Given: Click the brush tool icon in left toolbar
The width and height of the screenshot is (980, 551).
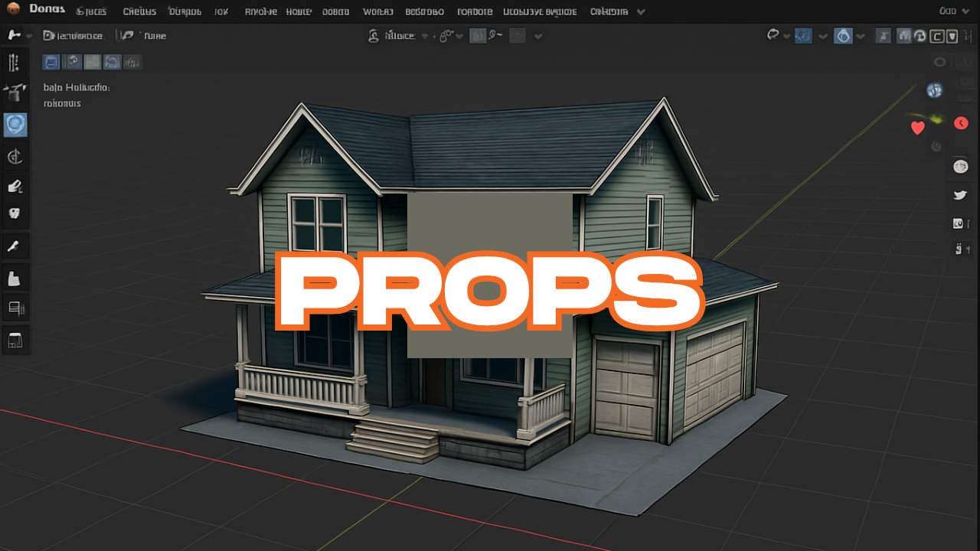Looking at the screenshot, I should point(15,246).
